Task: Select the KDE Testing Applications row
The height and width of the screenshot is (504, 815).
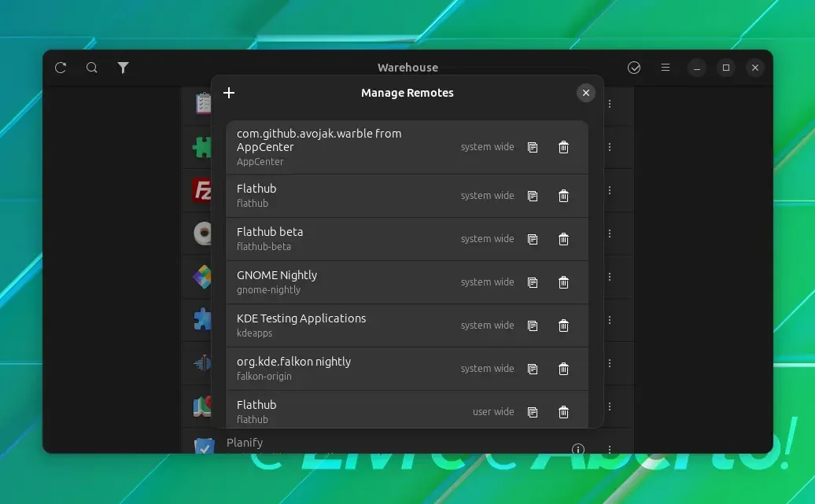Action: pyautogui.click(x=407, y=326)
